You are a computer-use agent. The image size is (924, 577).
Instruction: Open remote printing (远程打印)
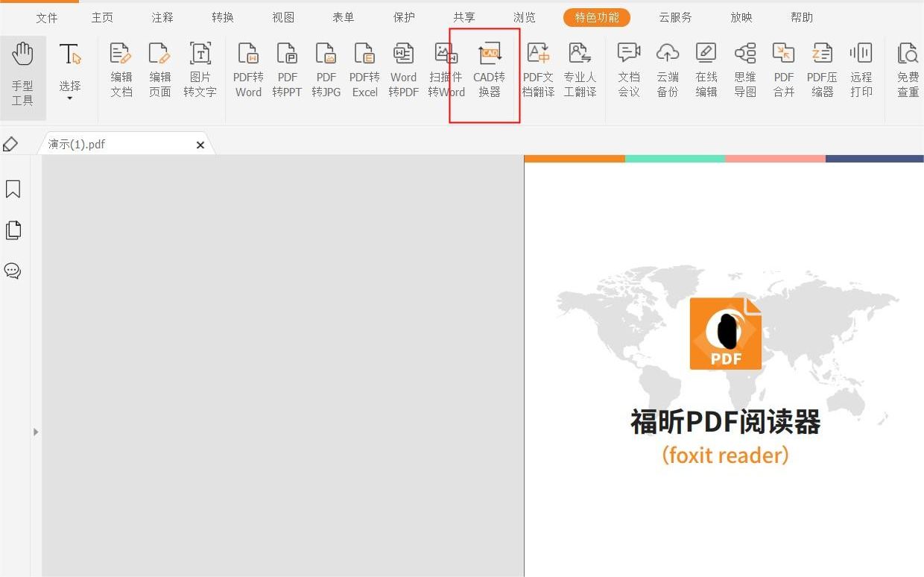(861, 71)
